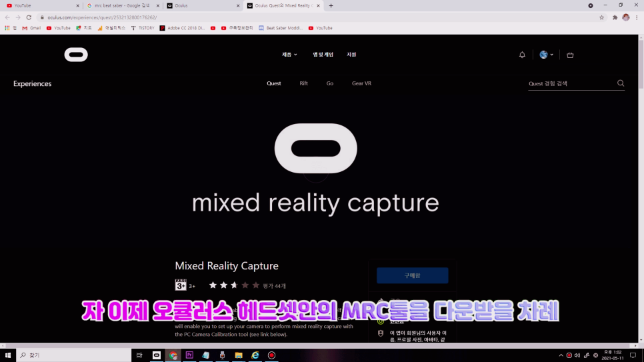The image size is (644, 362).
Task: Open Internet Explorer from the taskbar
Action: [x=255, y=355]
